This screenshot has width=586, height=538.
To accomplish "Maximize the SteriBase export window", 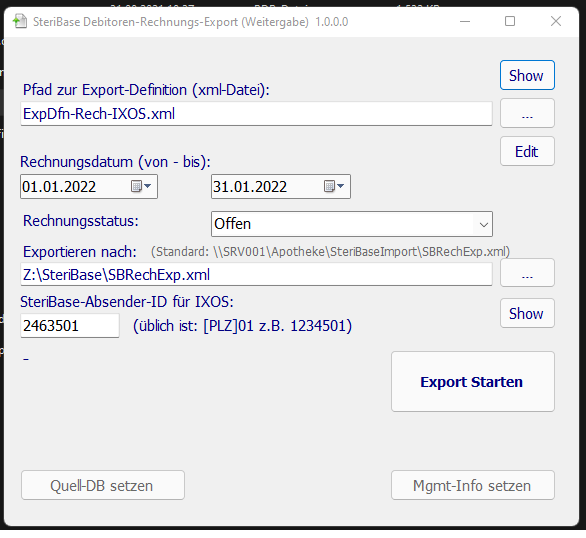I will tap(510, 21).
